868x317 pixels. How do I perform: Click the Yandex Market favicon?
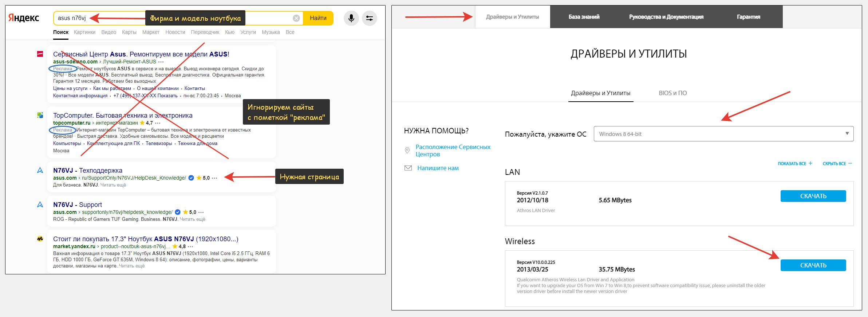[40, 239]
